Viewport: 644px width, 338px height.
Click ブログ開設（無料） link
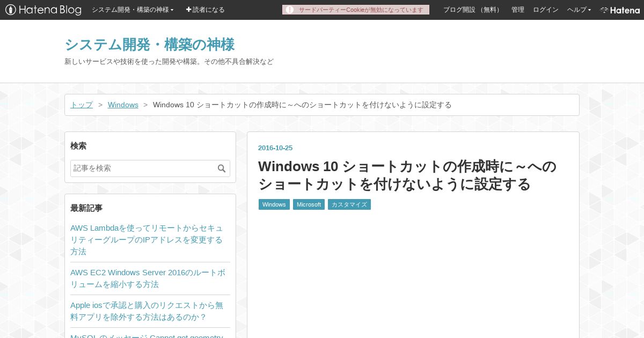[x=472, y=10]
